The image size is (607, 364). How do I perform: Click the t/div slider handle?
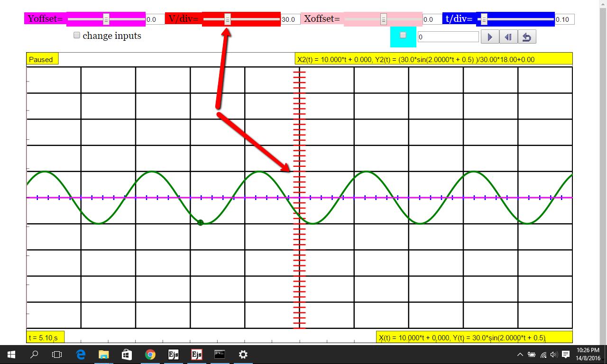point(484,19)
